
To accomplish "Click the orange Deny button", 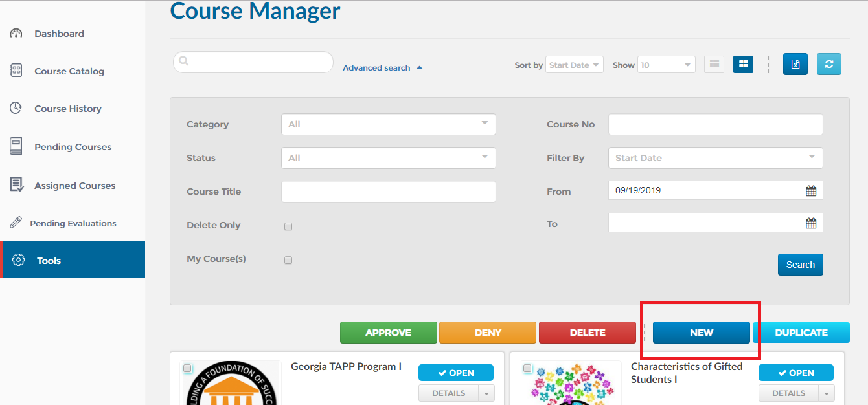I will coord(488,333).
